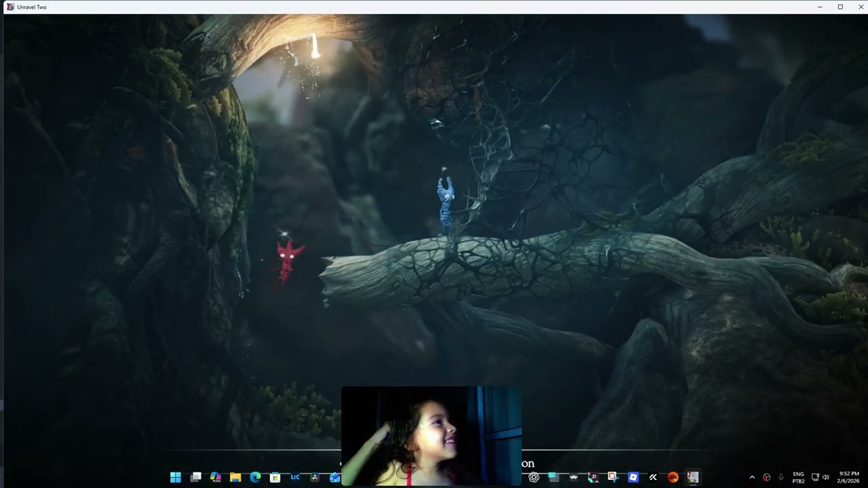Show hidden system tray icons
868x488 pixels.
(751, 477)
